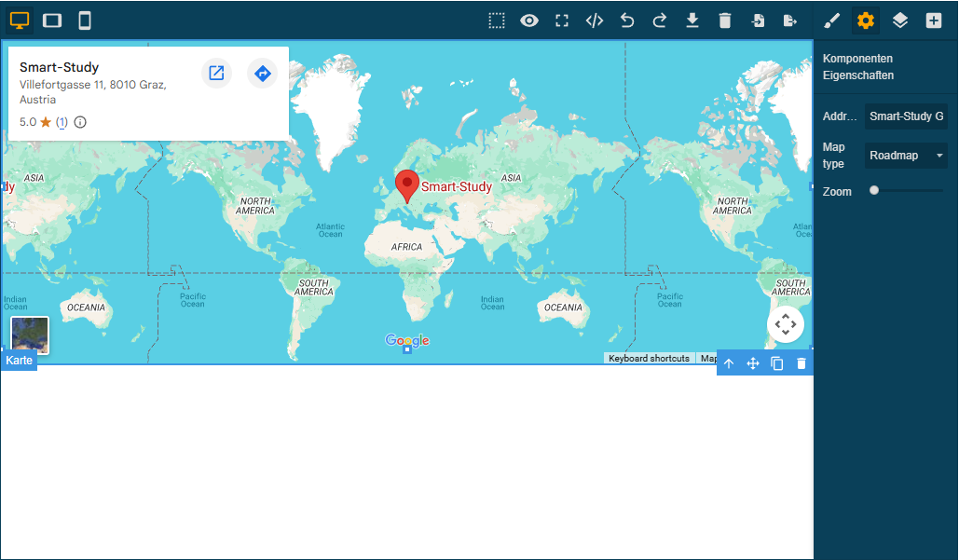959x560 pixels.
Task: Click the move component handle
Action: click(x=753, y=363)
